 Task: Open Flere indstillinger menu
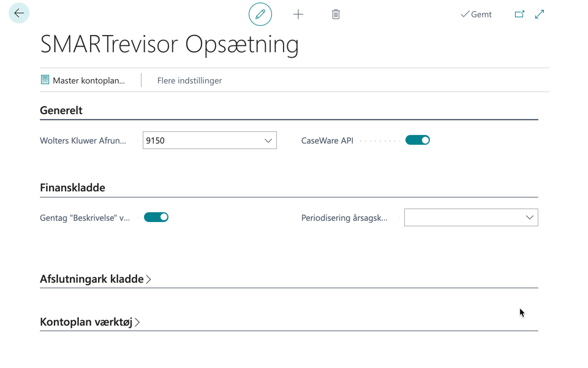pyautogui.click(x=189, y=80)
